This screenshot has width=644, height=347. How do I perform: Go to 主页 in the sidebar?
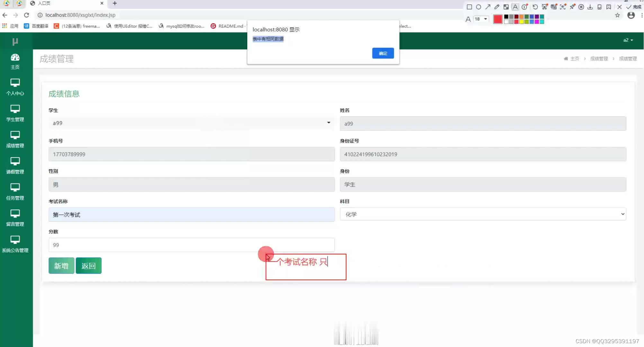pos(15,61)
